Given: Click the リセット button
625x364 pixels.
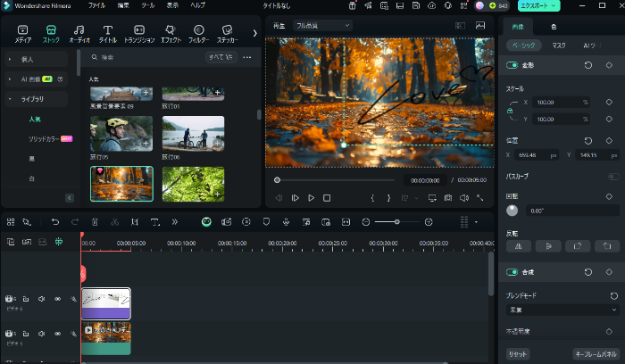Looking at the screenshot, I should tap(517, 354).
